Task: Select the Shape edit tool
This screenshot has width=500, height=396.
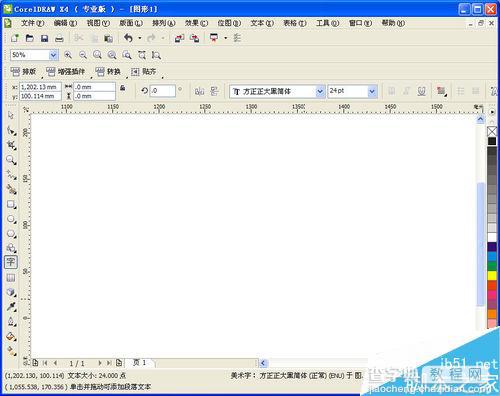Action: coord(11,131)
